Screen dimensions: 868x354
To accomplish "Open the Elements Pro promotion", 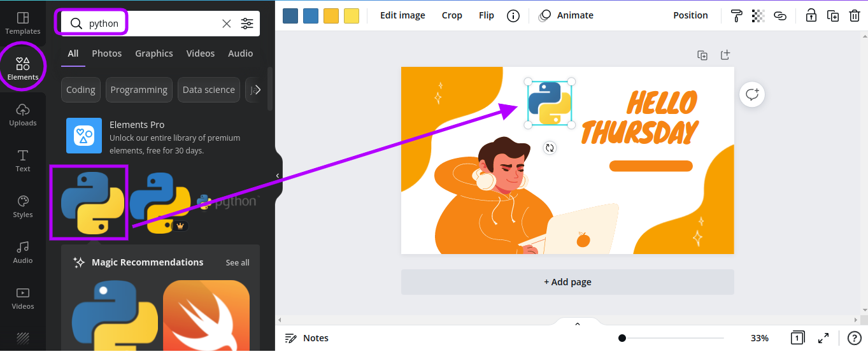I will coord(160,136).
